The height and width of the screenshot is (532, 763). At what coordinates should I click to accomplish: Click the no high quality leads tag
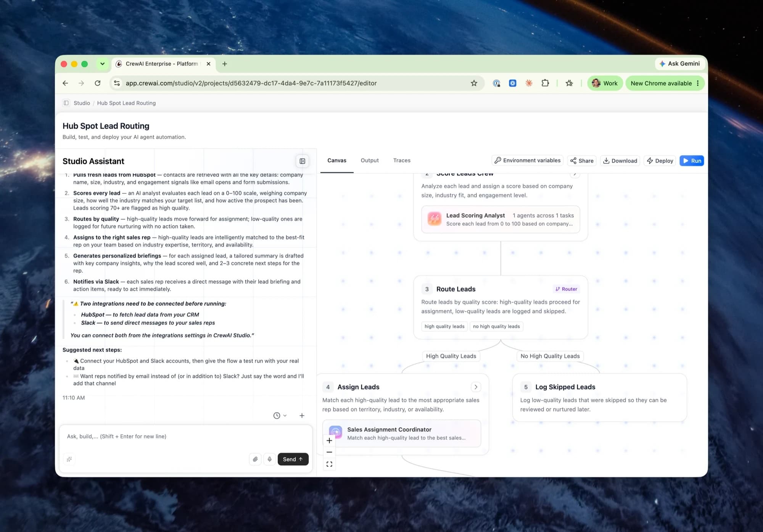point(496,326)
